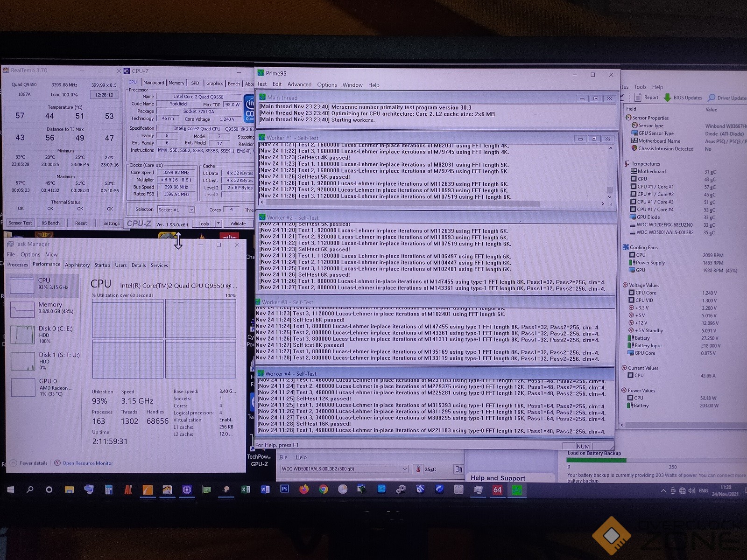Select the Disk 0 (C: E:) graph thumbnail
Screen dimensions: 747x560
click(22, 335)
